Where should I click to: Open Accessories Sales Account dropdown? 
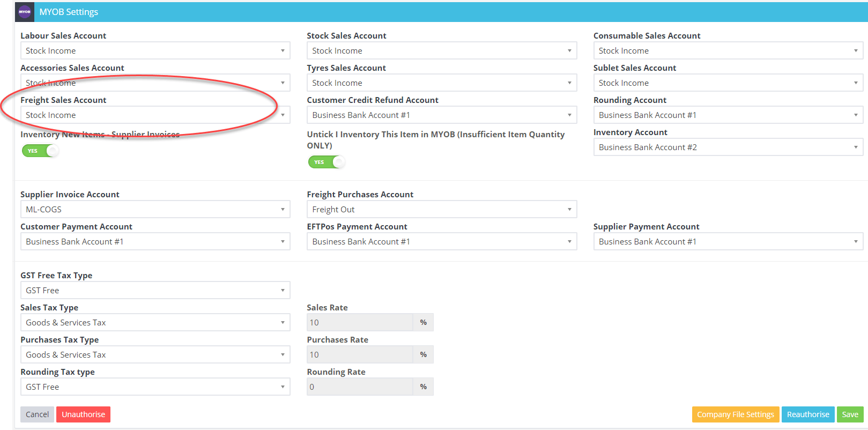tap(155, 83)
